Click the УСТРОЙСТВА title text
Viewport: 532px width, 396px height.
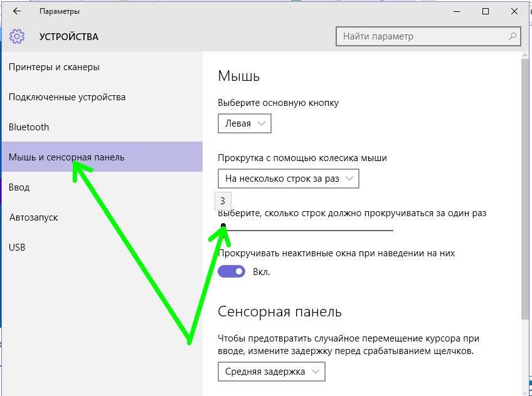(69, 36)
